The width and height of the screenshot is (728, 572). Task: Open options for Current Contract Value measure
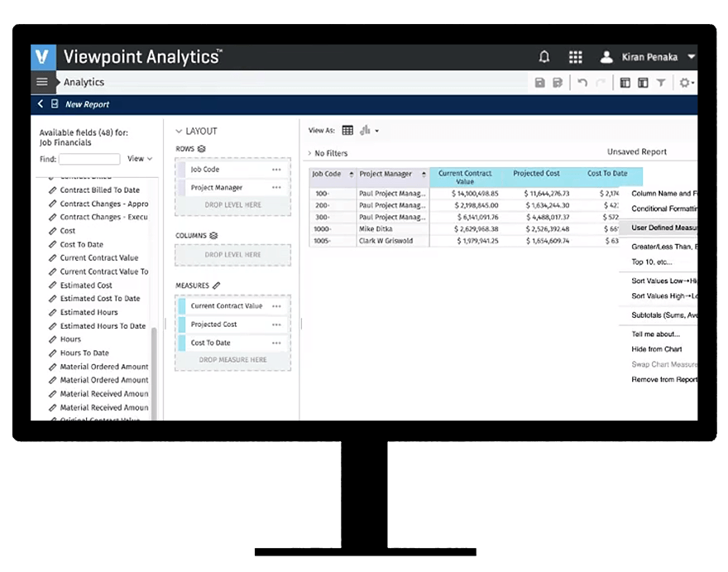(276, 305)
